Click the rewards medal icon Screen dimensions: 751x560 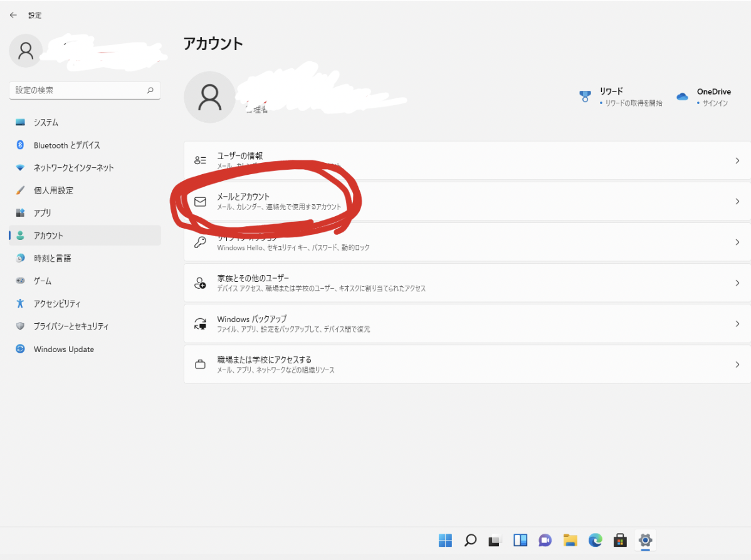pyautogui.click(x=585, y=96)
